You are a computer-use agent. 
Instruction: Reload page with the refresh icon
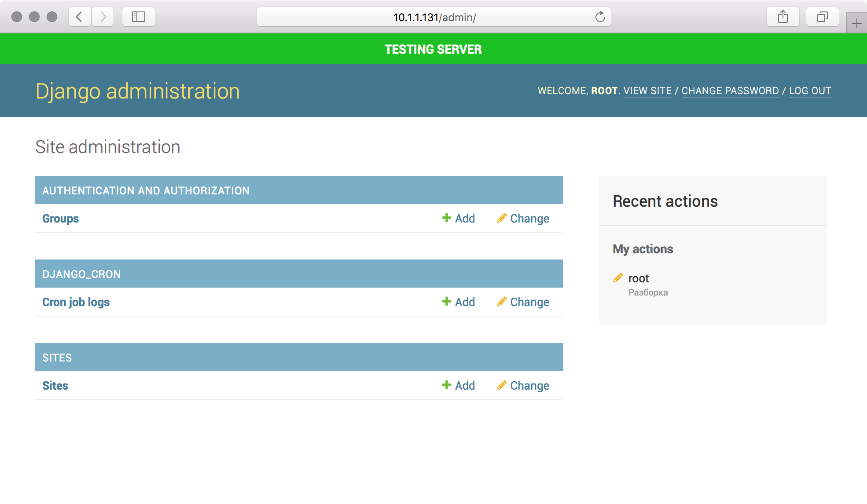pyautogui.click(x=600, y=17)
